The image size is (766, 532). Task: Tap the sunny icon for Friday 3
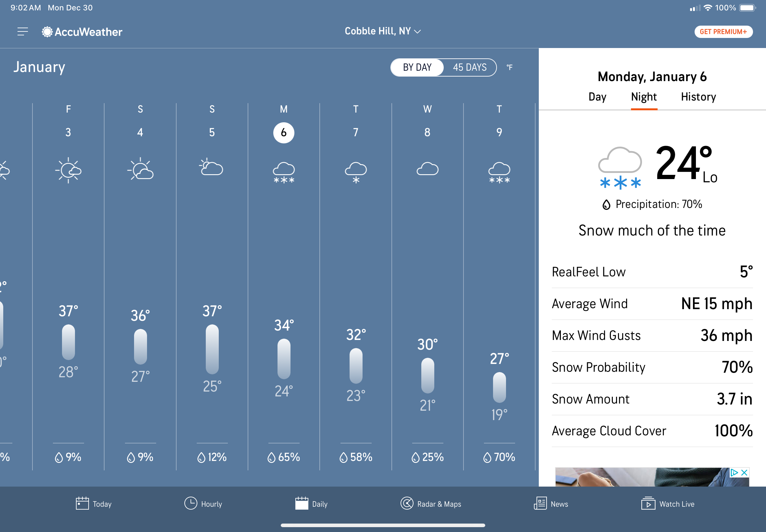pos(68,170)
